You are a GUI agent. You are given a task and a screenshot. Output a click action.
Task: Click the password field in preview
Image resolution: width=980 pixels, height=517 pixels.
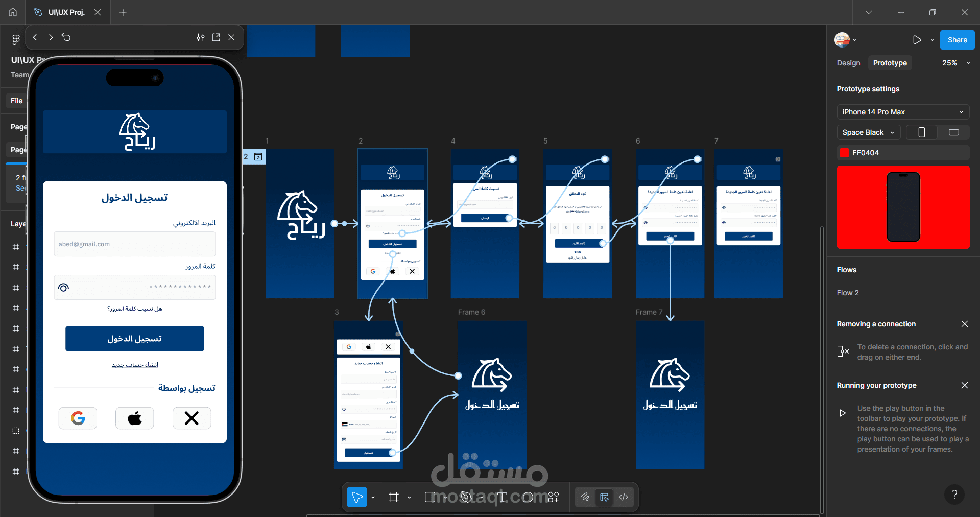point(134,288)
